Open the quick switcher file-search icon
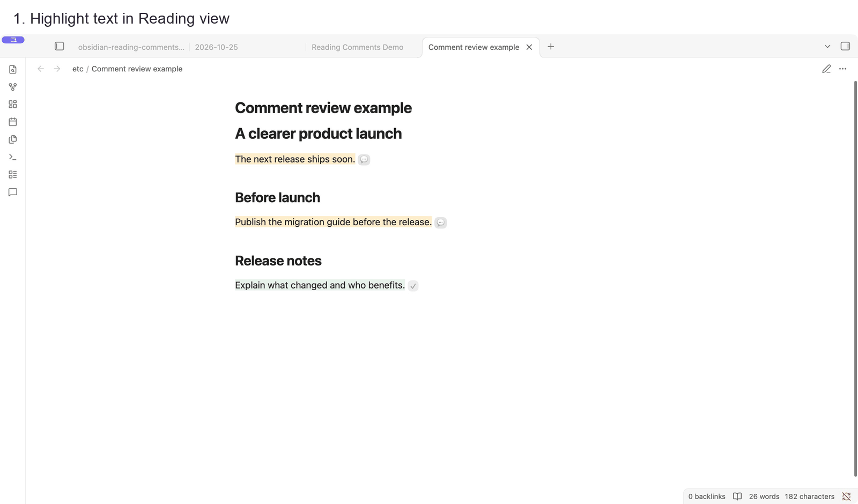858x504 pixels. [13, 69]
